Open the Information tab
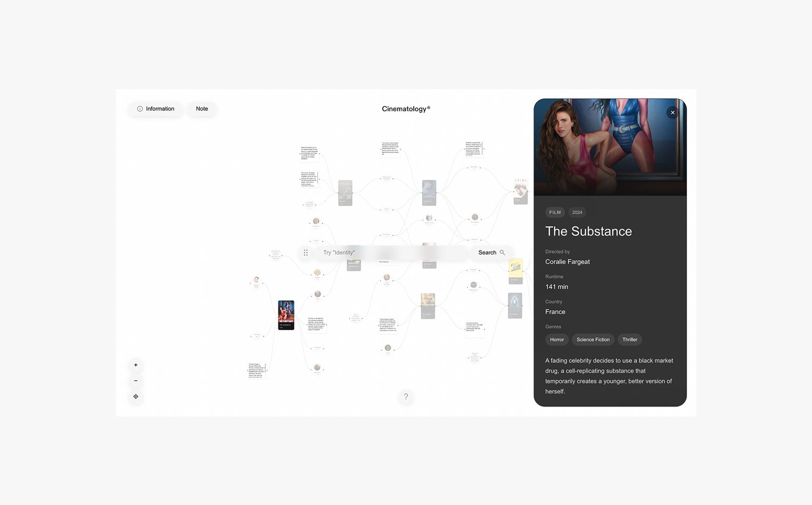 point(156,109)
